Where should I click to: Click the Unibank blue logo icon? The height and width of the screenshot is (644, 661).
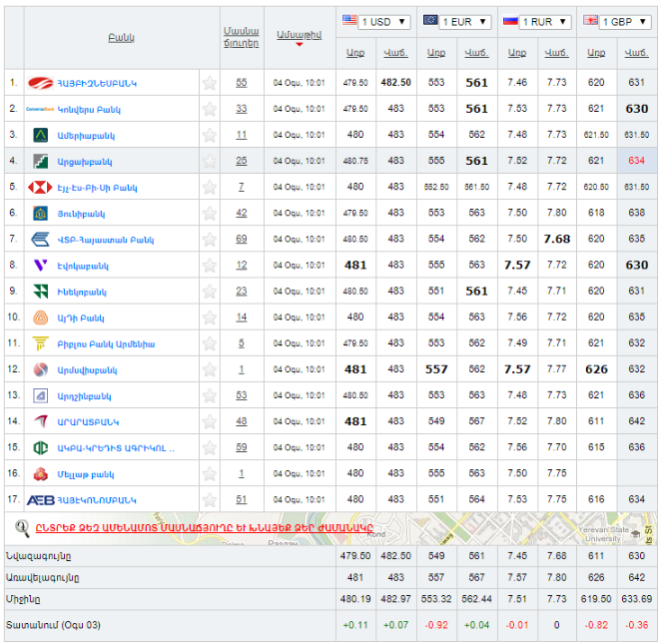41,214
